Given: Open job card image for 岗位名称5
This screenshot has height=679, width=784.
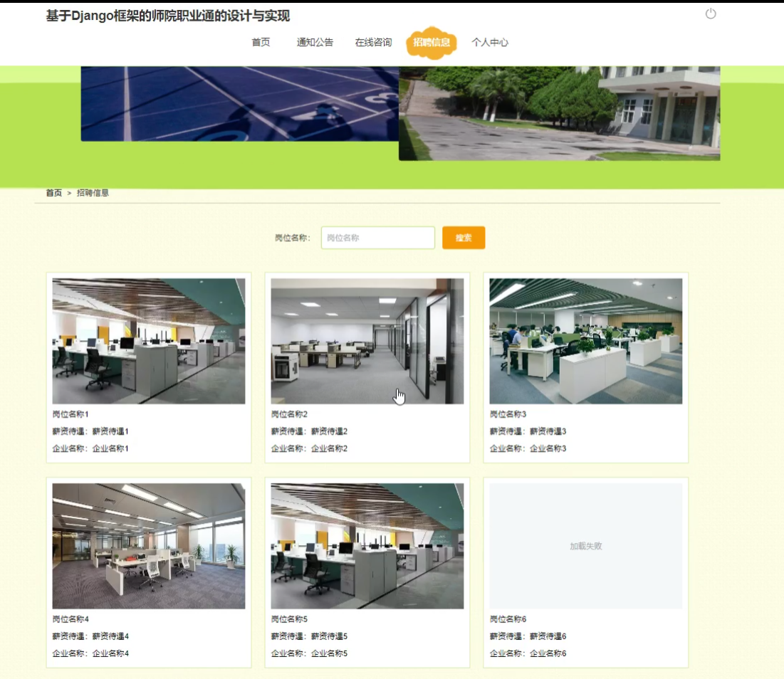Looking at the screenshot, I should [367, 546].
